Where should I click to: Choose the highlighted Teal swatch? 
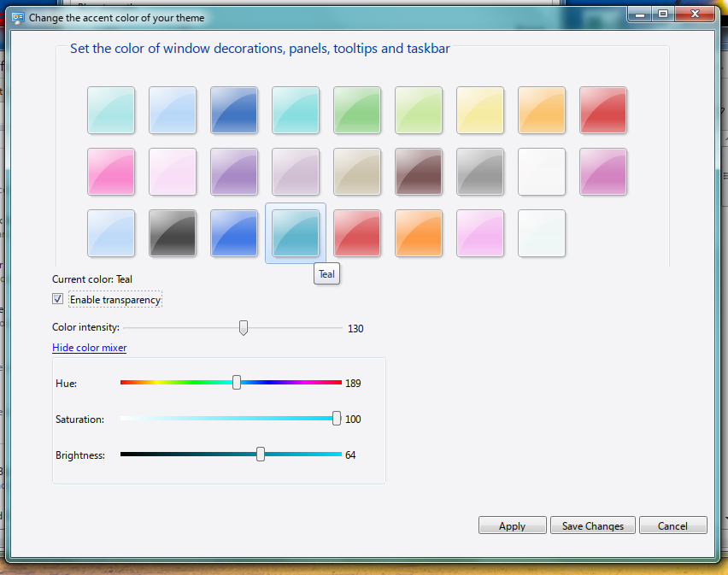pos(296,233)
